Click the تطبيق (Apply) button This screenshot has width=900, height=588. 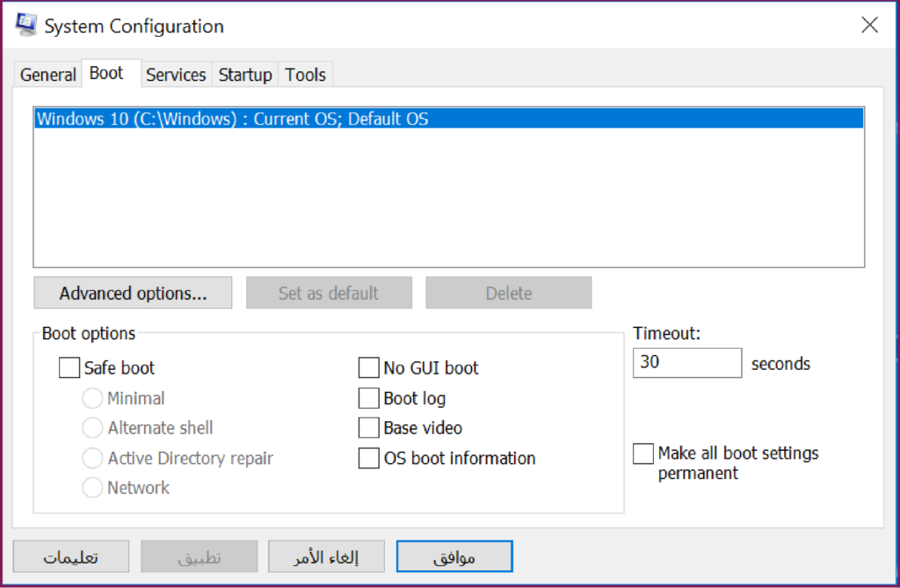[x=200, y=556]
